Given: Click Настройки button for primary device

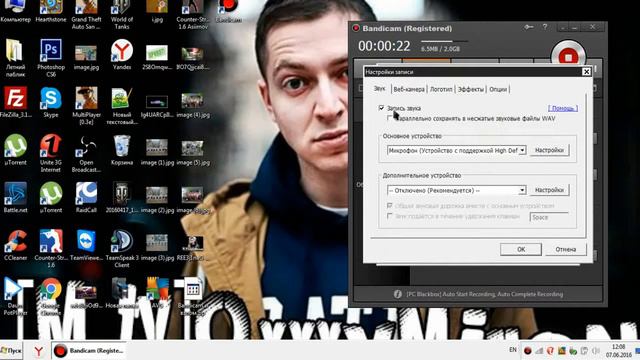Looking at the screenshot, I should [x=549, y=150].
